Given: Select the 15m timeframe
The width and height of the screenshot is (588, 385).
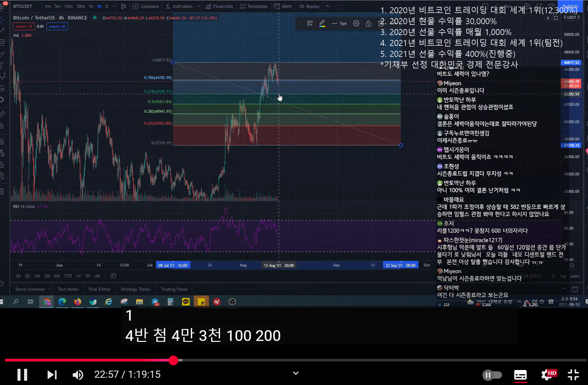Looking at the screenshot, I should [x=69, y=6].
